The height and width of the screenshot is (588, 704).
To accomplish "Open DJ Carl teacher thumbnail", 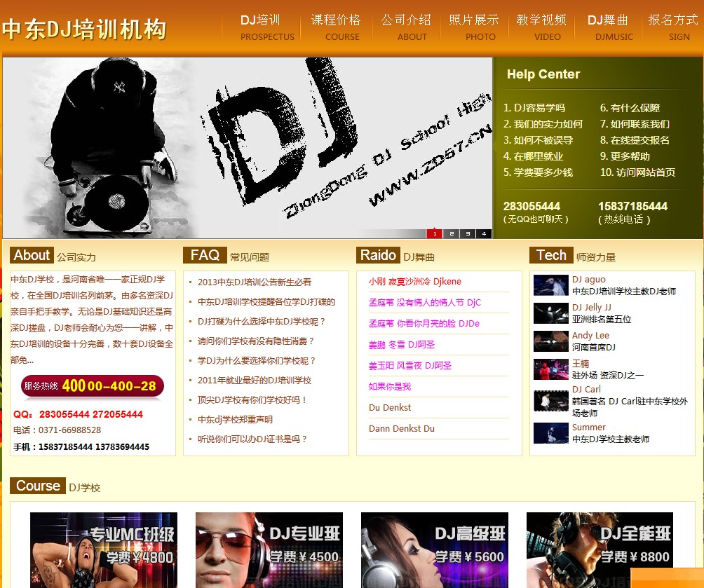I will (x=550, y=401).
